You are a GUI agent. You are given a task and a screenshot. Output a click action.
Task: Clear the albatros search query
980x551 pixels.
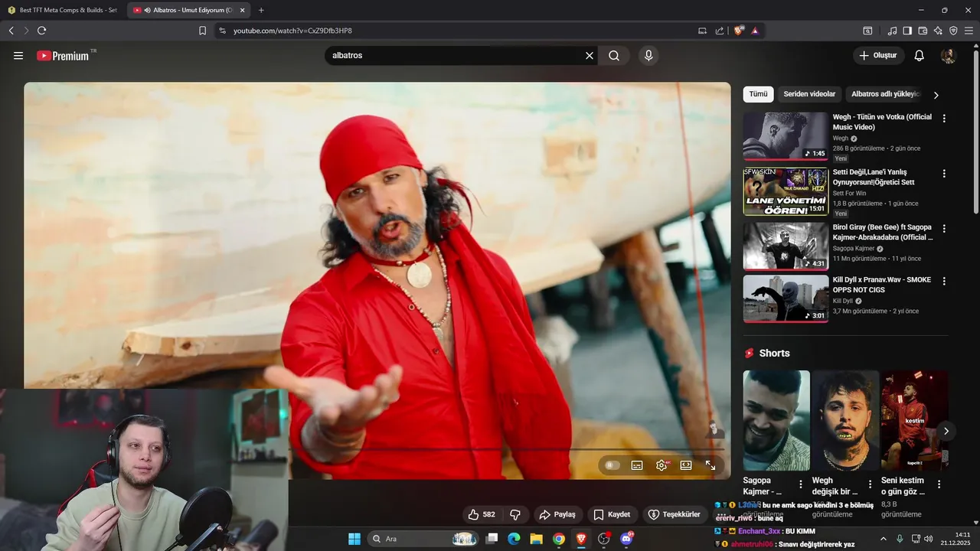[590, 56]
